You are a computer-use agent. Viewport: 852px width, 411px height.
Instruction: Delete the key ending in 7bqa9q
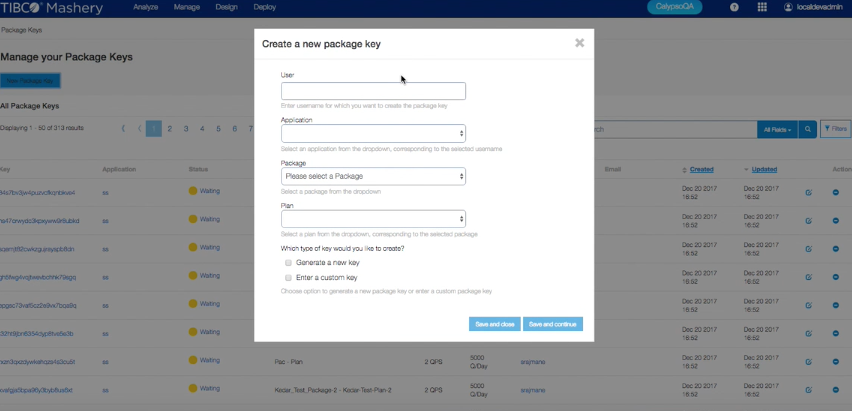tap(836, 306)
